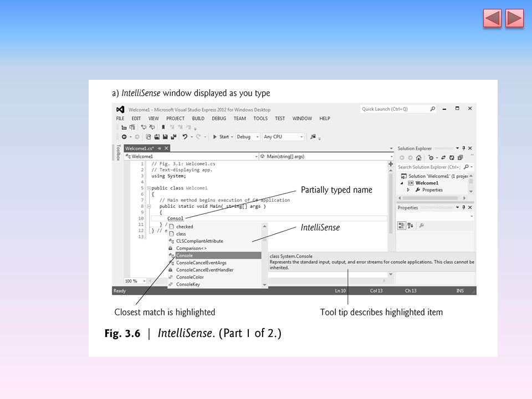Open the Any CPU platform dropdown

click(x=283, y=137)
